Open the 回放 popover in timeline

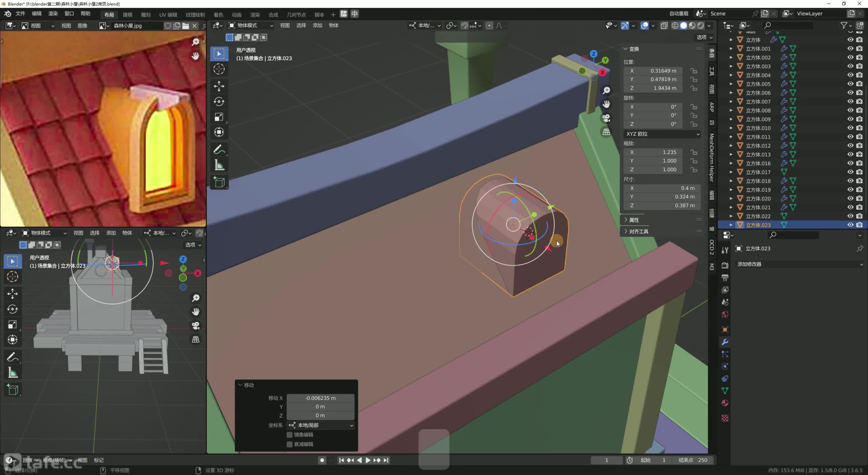pyautogui.click(x=30, y=460)
